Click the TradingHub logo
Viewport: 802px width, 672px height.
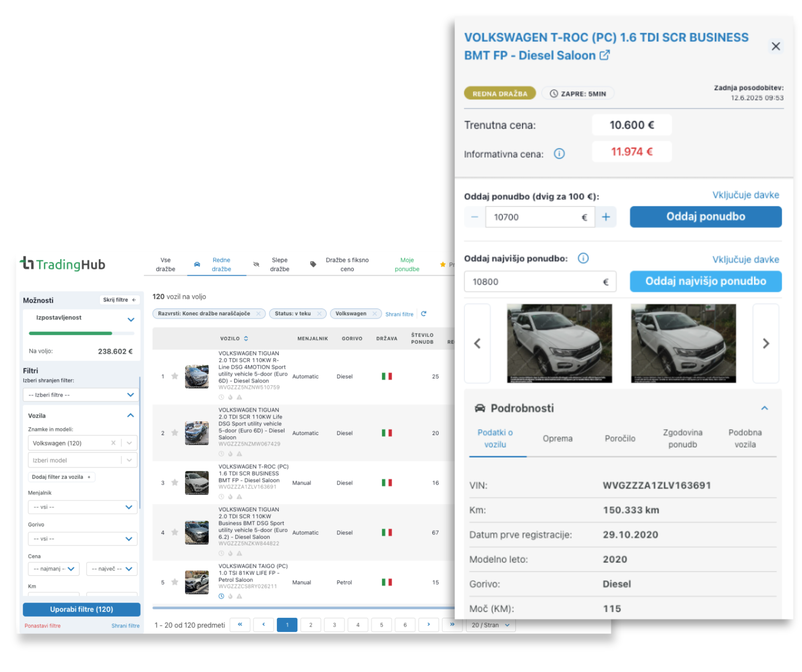click(x=63, y=264)
